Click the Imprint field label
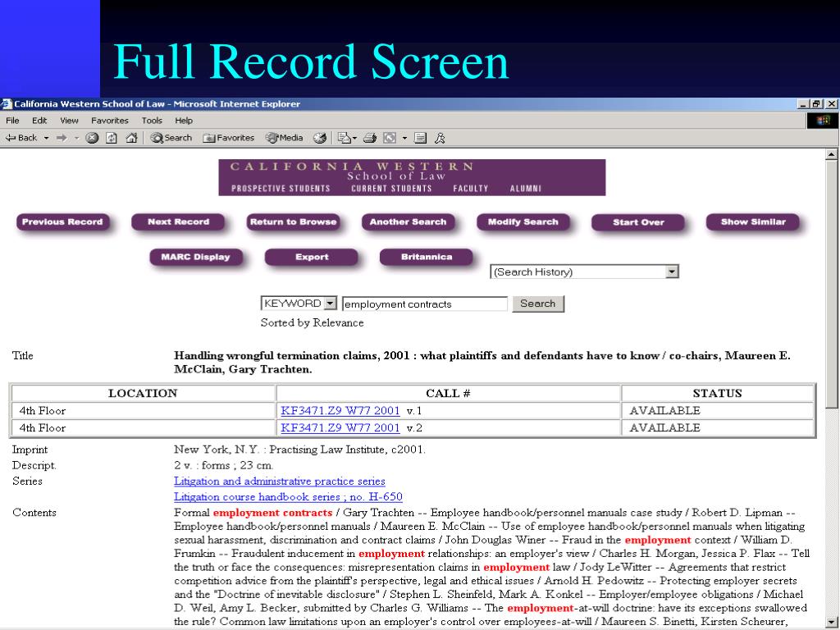The image size is (840, 630). [x=30, y=450]
